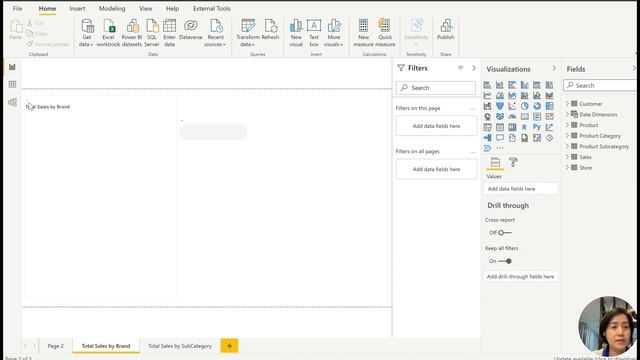640x360 pixels.
Task: Open the File menu
Action: pyautogui.click(x=18, y=8)
